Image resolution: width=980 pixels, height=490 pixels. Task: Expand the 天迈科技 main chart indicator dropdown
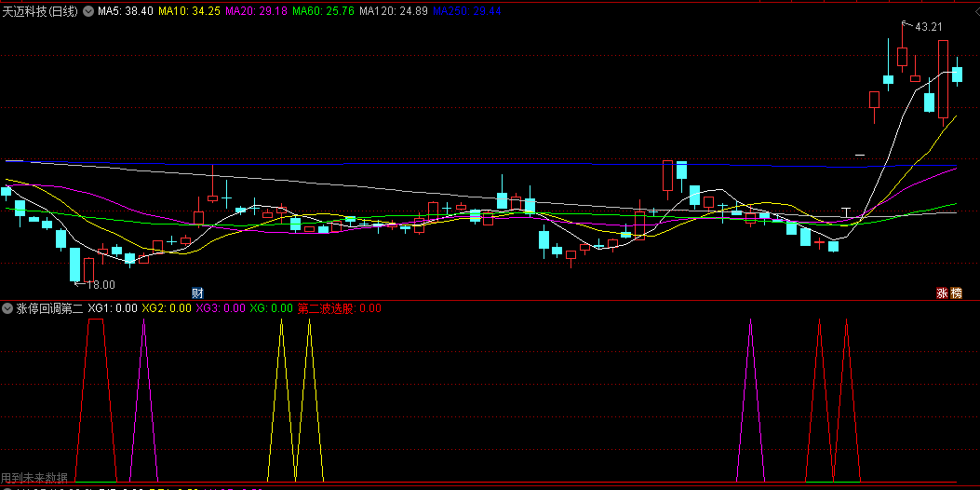(x=88, y=10)
